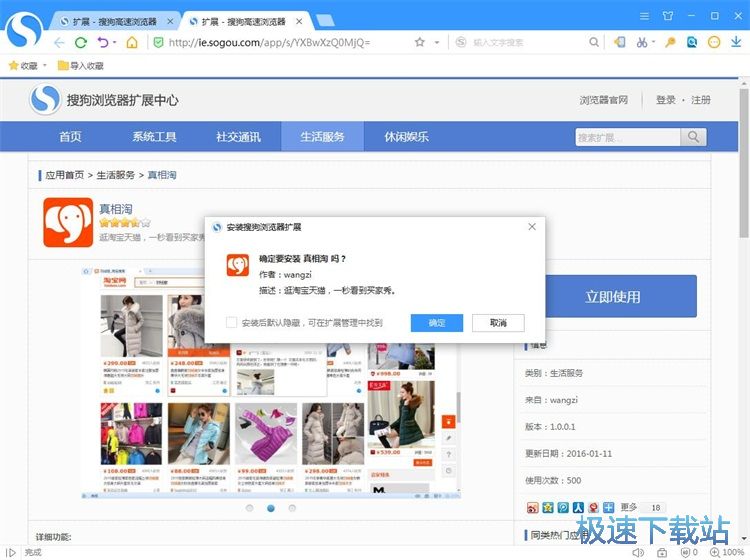Click 更多 share options
Screen dimensions: 750x560
coord(629,507)
